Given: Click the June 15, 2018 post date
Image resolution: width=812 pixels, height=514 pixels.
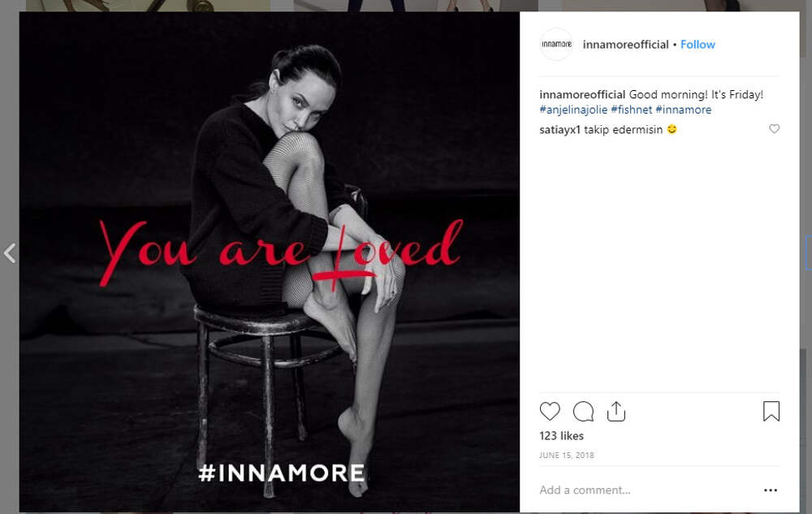Looking at the screenshot, I should [566, 456].
